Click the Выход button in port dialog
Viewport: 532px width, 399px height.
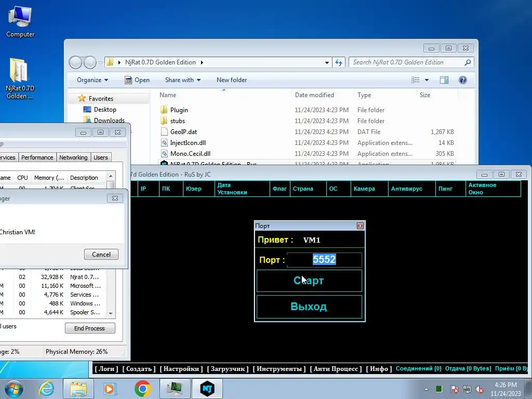tap(309, 307)
